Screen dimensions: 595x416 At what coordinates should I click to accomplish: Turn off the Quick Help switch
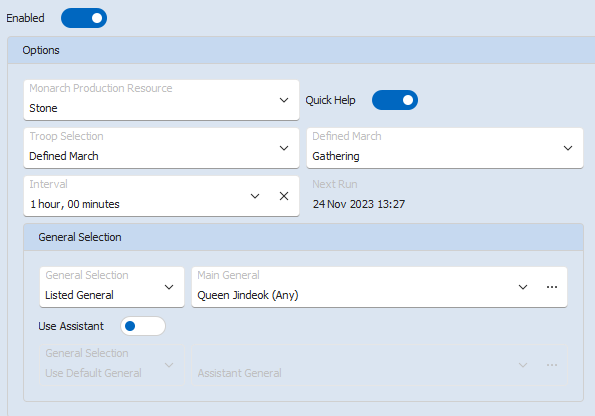pos(395,100)
